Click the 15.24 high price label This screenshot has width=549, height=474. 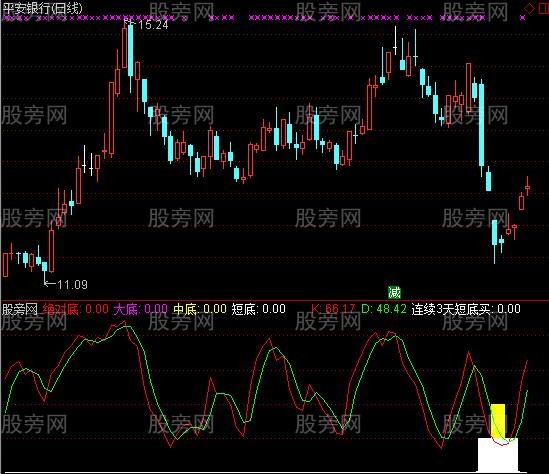click(153, 25)
